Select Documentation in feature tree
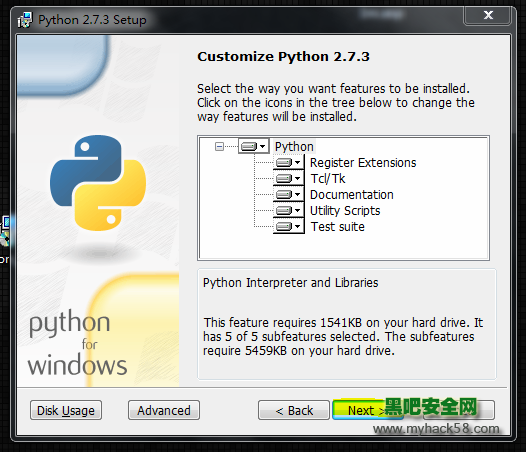526x452 pixels. [x=352, y=195]
